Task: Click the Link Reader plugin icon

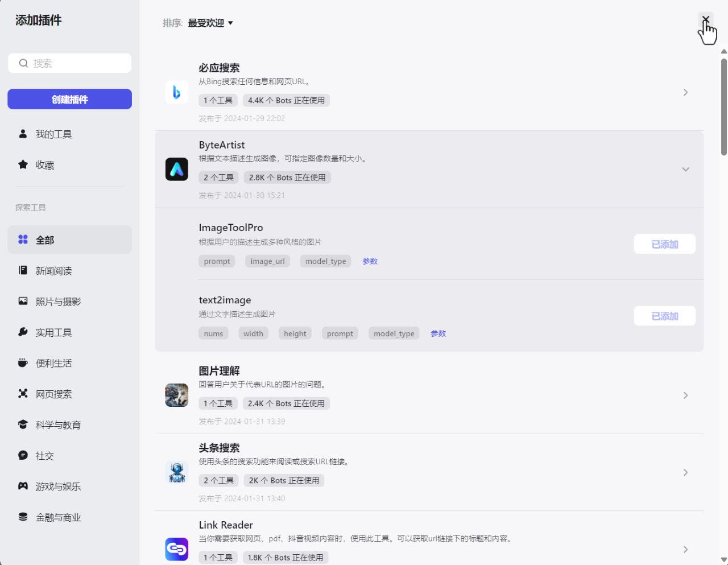Action: [x=176, y=549]
